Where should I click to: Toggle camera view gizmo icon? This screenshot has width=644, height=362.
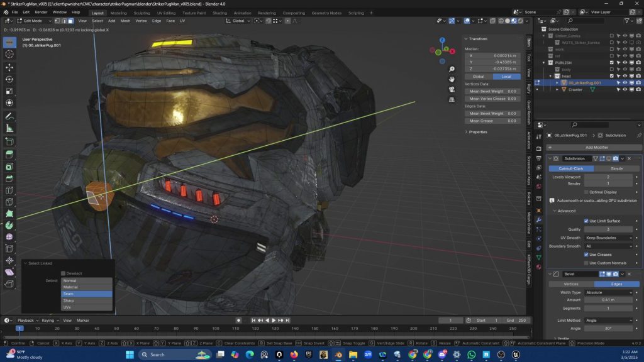[x=452, y=89]
